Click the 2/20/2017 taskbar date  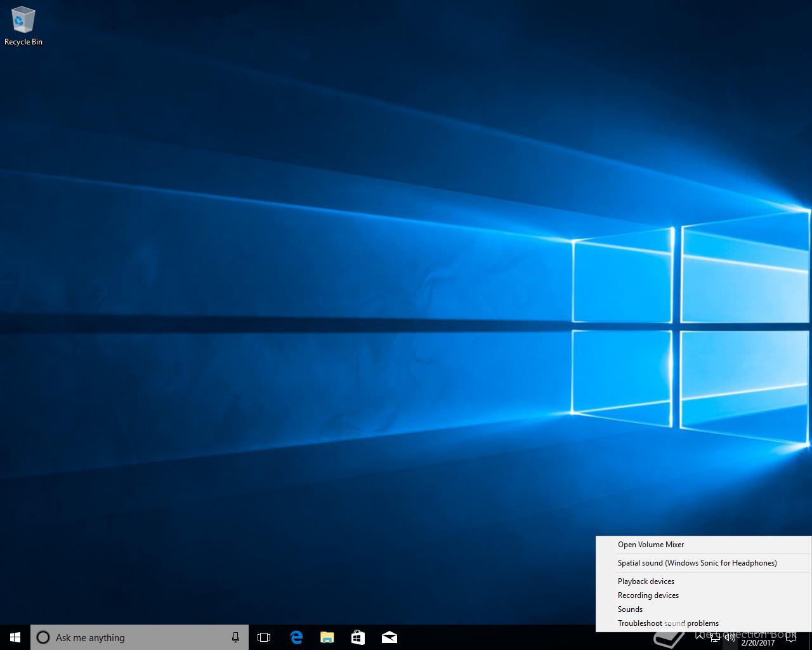[x=758, y=642]
